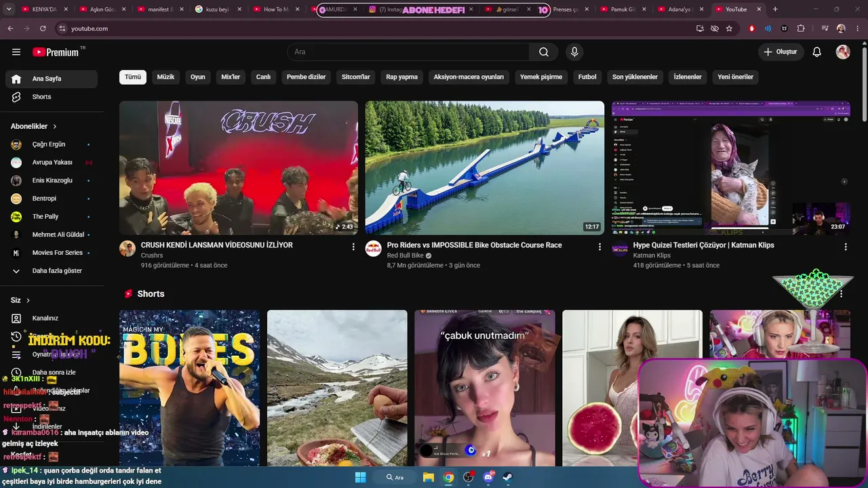Go to Ana Sayfa in the sidebar
Screen dimensions: 868x488
52,79
